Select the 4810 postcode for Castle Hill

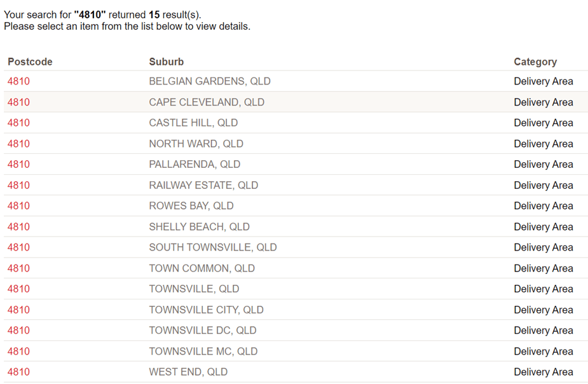tap(18, 123)
